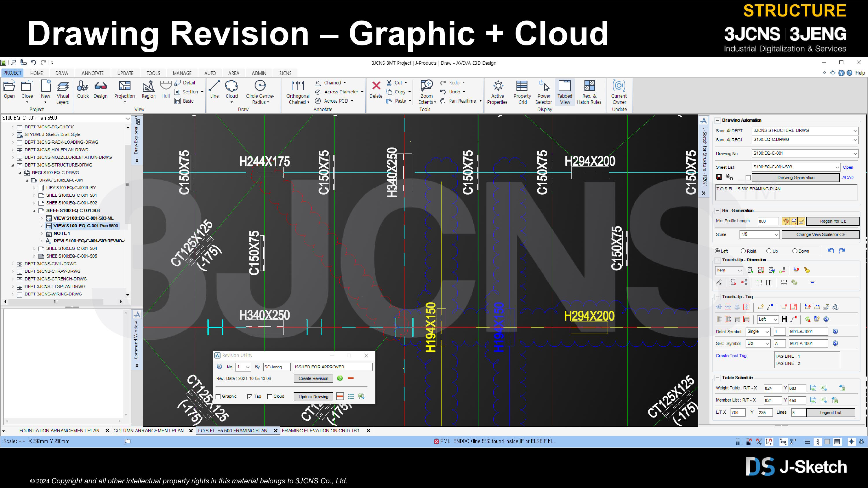Click the green refresh icon beside Create Revision
This screenshot has width=868, height=488.
click(x=340, y=378)
